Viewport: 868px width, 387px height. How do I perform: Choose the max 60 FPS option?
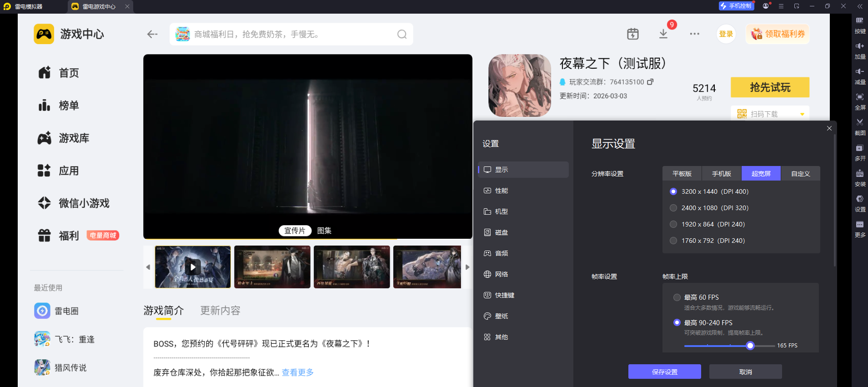pyautogui.click(x=677, y=297)
